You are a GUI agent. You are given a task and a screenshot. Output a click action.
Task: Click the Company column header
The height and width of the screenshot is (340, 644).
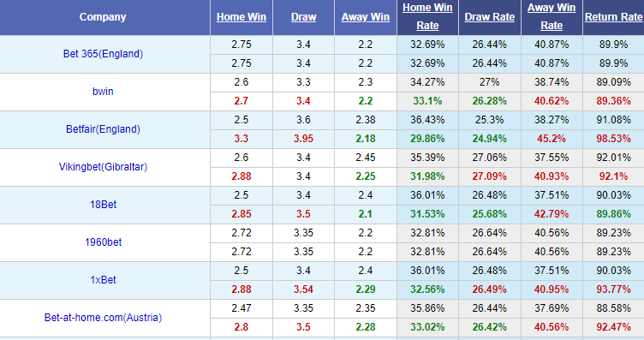pyautogui.click(x=103, y=17)
